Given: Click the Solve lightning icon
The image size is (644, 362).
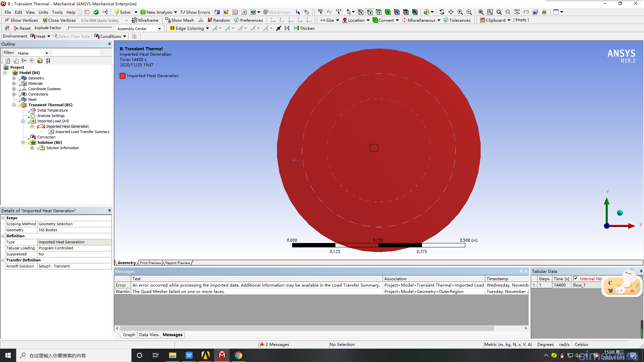Looking at the screenshot, I should click(x=117, y=12).
